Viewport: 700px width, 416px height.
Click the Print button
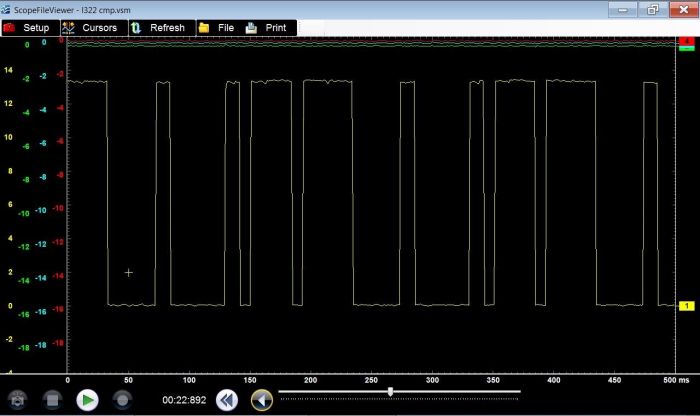(x=269, y=28)
